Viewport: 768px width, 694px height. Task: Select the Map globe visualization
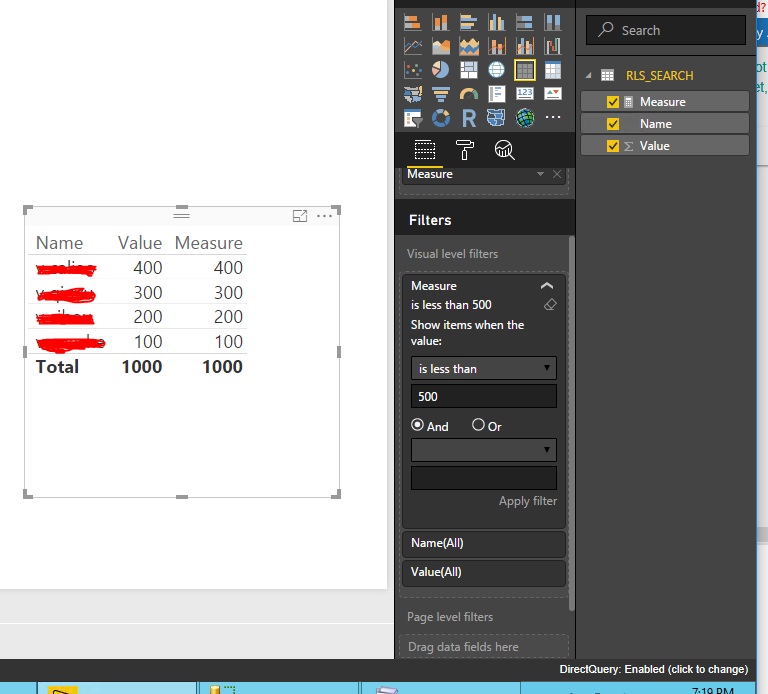coord(497,70)
